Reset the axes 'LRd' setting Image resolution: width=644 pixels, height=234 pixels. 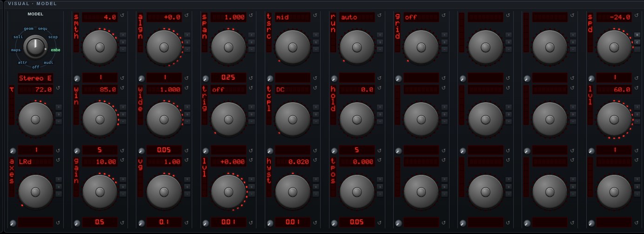pos(58,160)
